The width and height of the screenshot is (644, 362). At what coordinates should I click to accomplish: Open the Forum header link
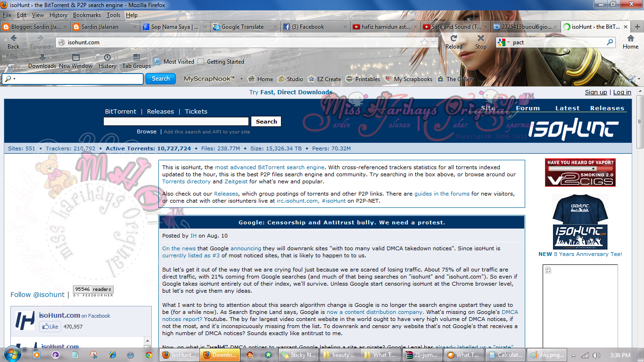tap(528, 108)
